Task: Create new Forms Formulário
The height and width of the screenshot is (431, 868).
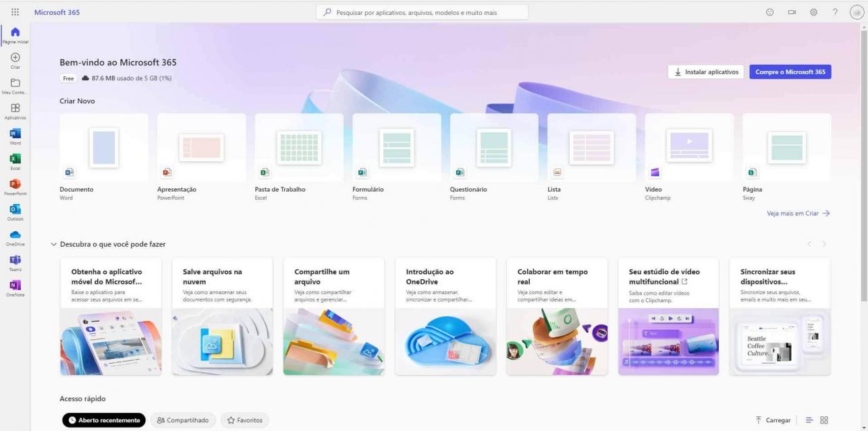Action: click(397, 157)
